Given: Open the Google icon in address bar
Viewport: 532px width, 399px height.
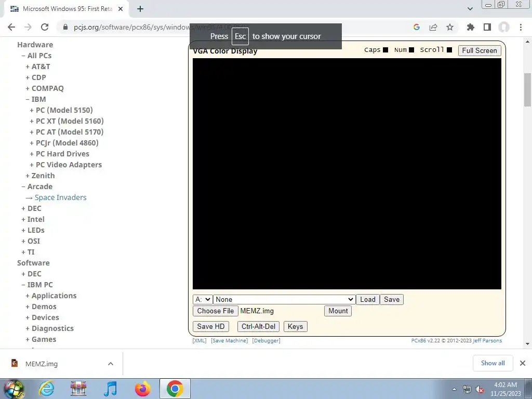Looking at the screenshot, I should click(417, 27).
